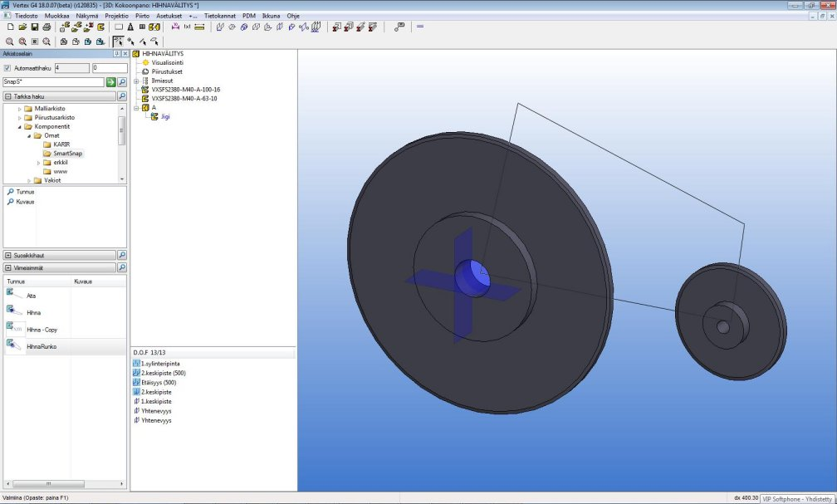
Task: Select the SmartSnap folder
Action: [x=67, y=154]
